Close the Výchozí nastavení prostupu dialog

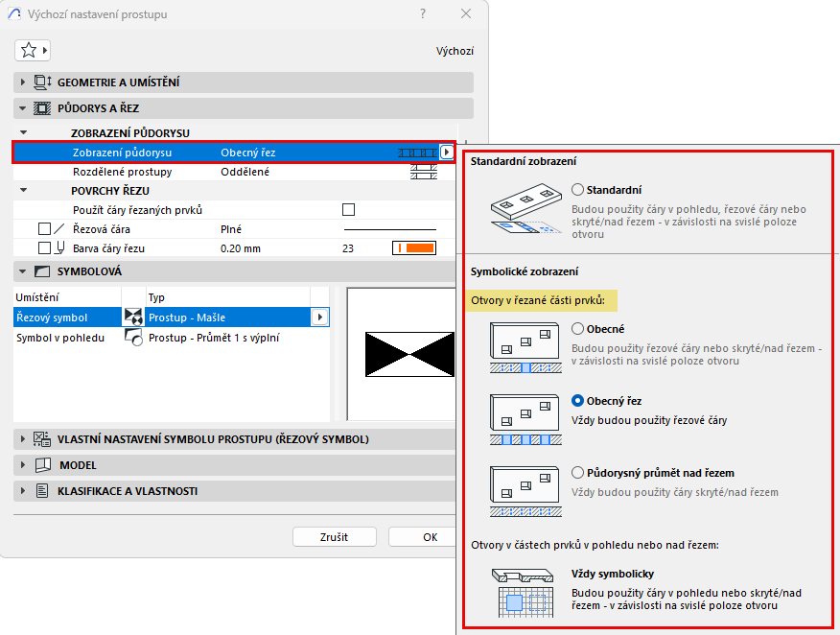(x=466, y=14)
